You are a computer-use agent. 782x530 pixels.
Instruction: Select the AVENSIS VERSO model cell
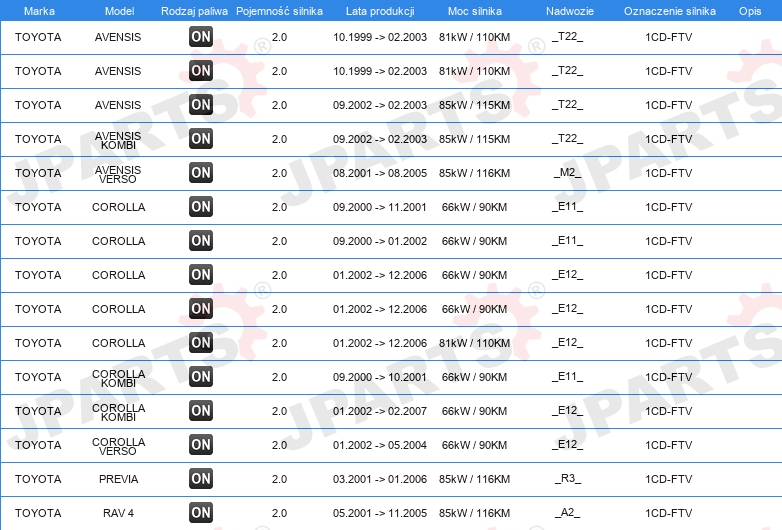(x=118, y=175)
